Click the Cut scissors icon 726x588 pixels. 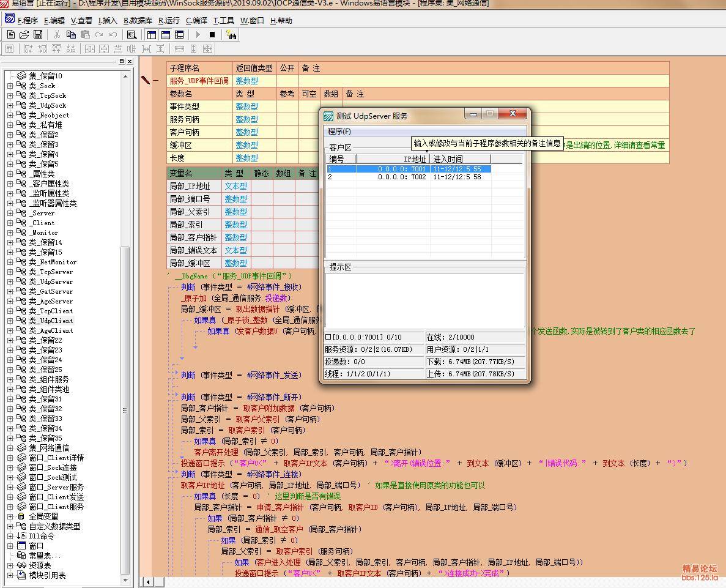(x=57, y=34)
